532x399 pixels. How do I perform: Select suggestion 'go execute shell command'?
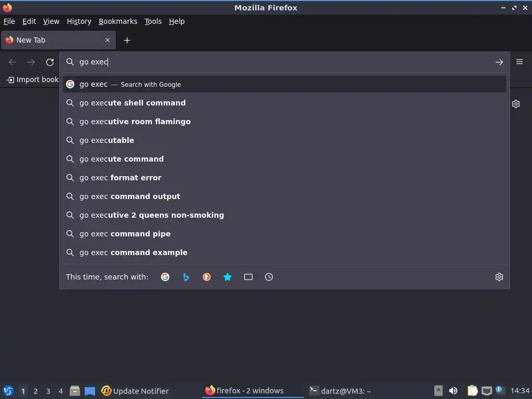(284, 103)
